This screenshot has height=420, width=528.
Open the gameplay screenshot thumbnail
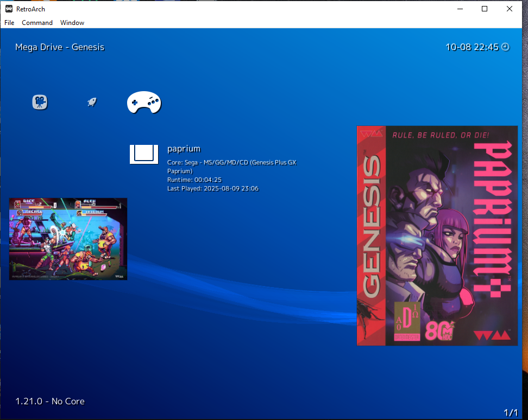click(68, 239)
